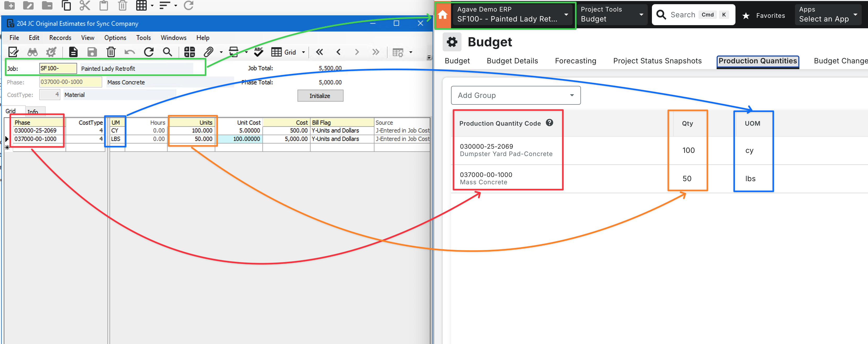Click the sort lines icon at top
Image resolution: width=868 pixels, height=344 pixels.
[x=164, y=5]
